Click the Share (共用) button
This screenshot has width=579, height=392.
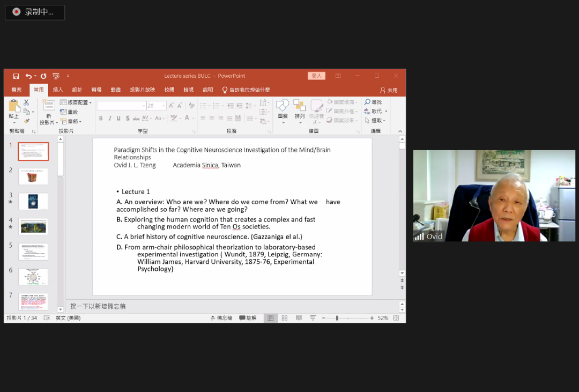(x=389, y=90)
